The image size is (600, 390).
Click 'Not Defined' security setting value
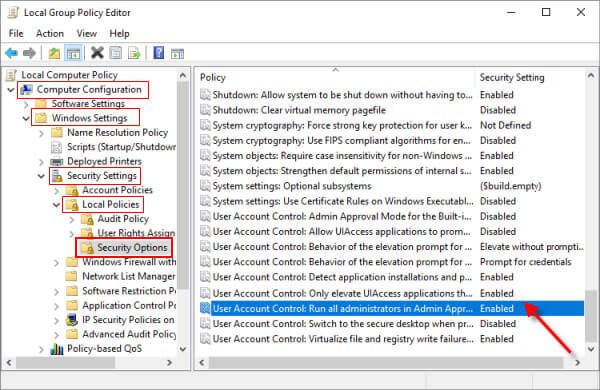pyautogui.click(x=505, y=126)
